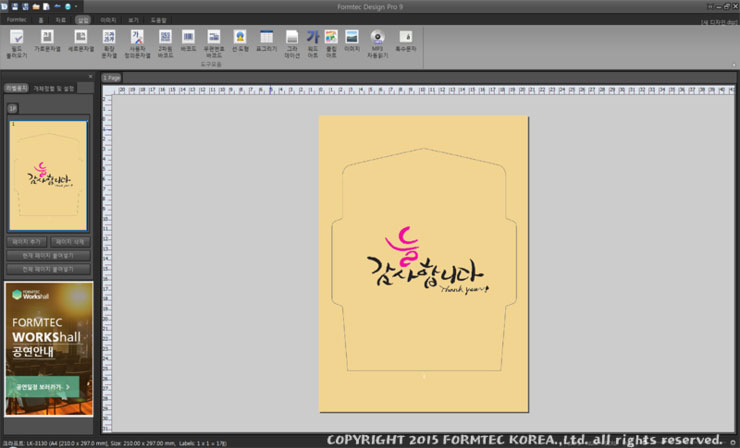Image resolution: width=740 pixels, height=448 pixels.
Task: Click the save icon in quick toolbar
Action: click(15, 7)
